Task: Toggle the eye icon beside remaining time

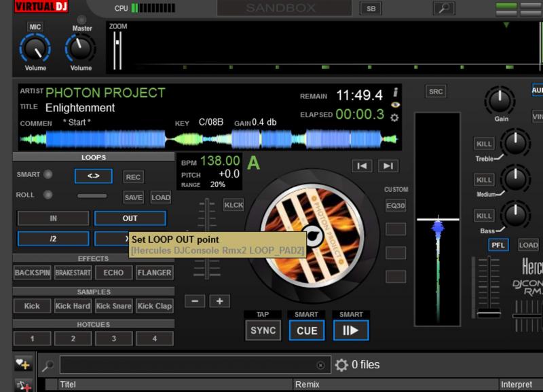Action: 395,105
